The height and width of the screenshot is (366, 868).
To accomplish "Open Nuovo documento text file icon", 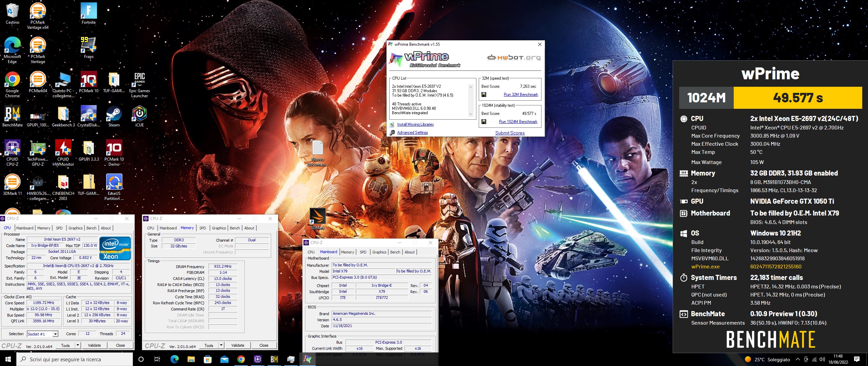I will coord(318,153).
